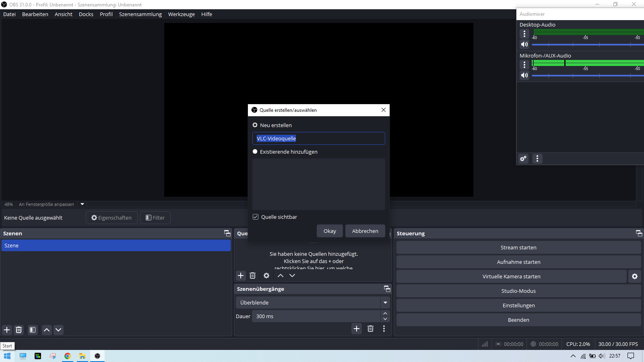Click the source name field containing VLC-Videoquelle

click(319, 138)
